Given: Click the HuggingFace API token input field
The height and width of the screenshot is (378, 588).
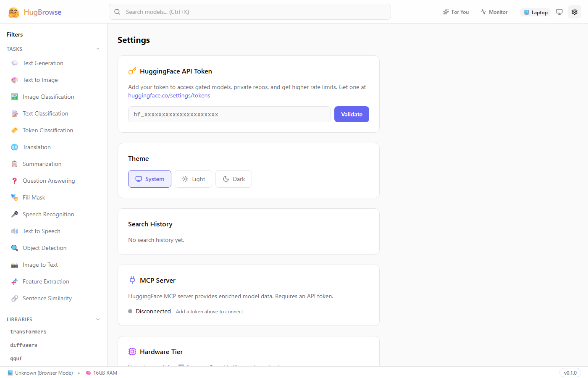Looking at the screenshot, I should coord(229,114).
